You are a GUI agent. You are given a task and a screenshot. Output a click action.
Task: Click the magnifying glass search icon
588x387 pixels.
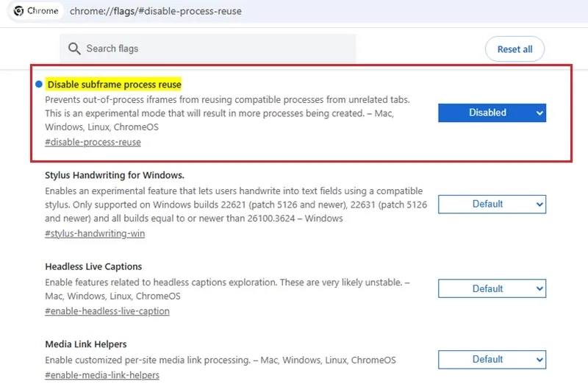pyautogui.click(x=74, y=49)
